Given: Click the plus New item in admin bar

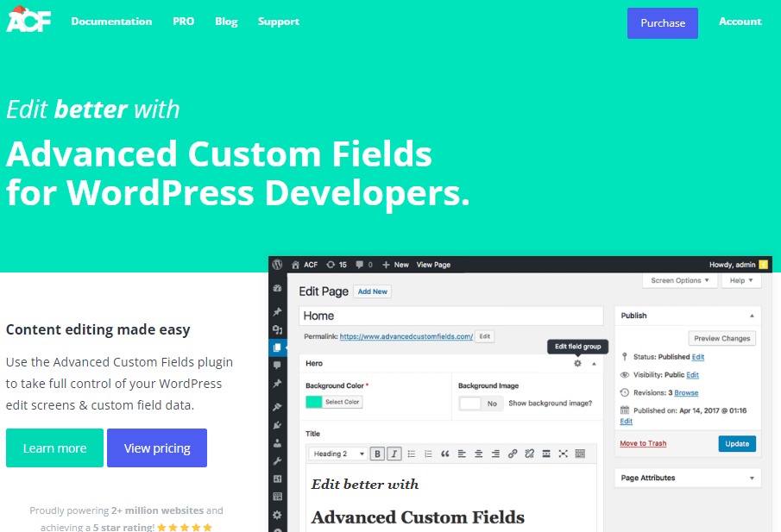Looking at the screenshot, I should point(395,265).
